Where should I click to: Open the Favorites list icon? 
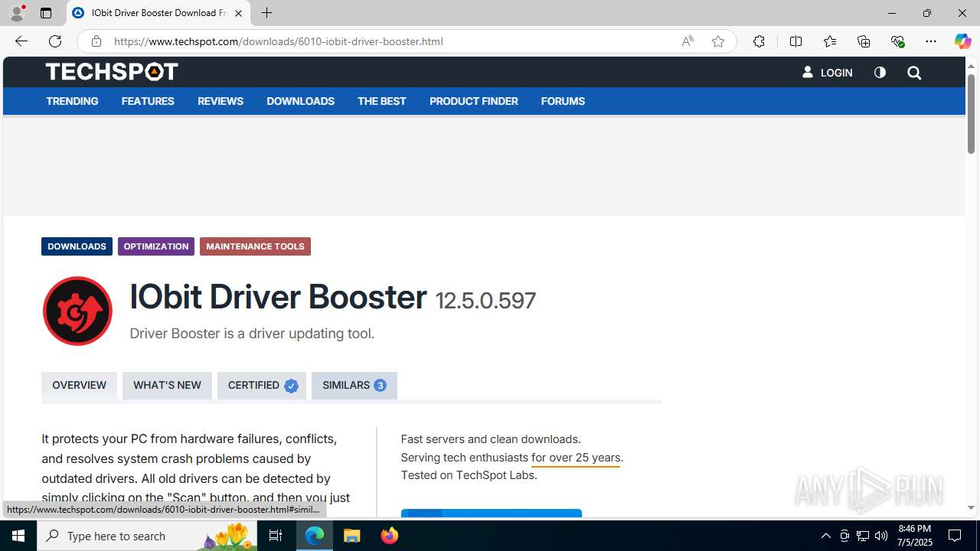pos(829,41)
